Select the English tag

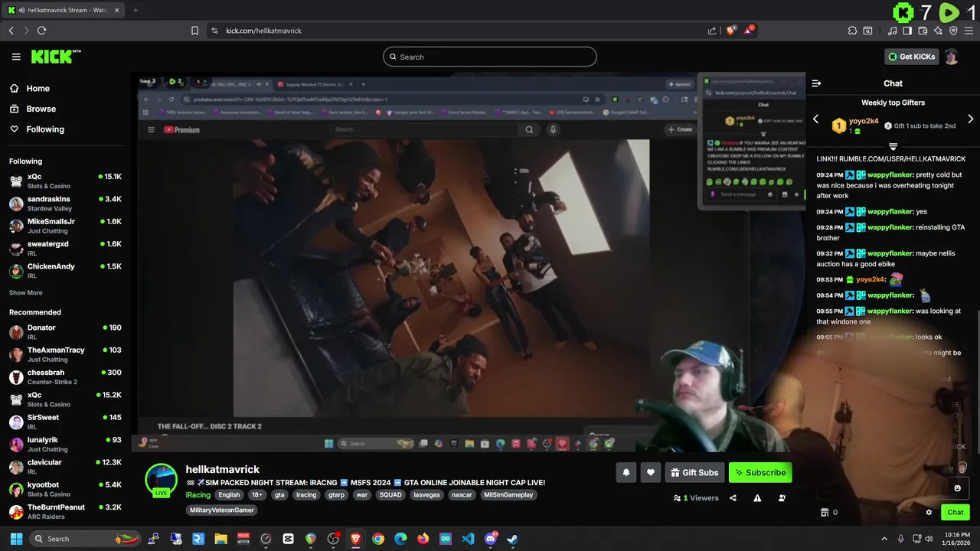[229, 495]
